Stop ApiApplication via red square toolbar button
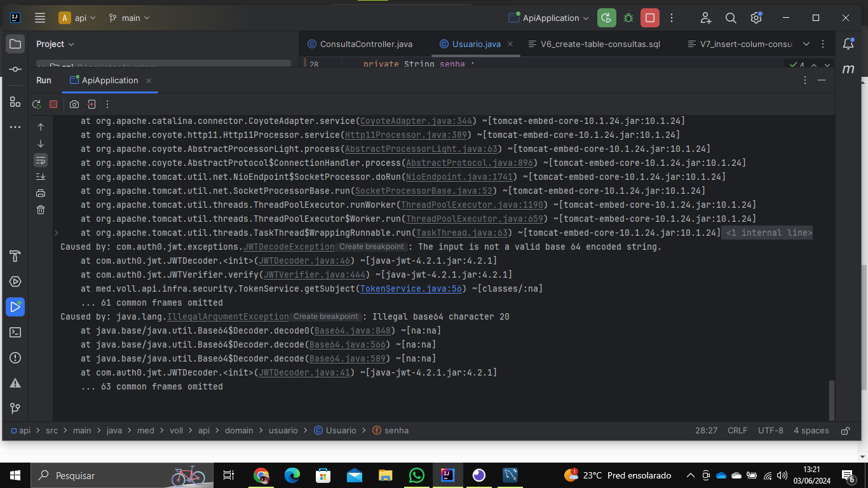The height and width of the screenshot is (488, 868). coord(650,18)
